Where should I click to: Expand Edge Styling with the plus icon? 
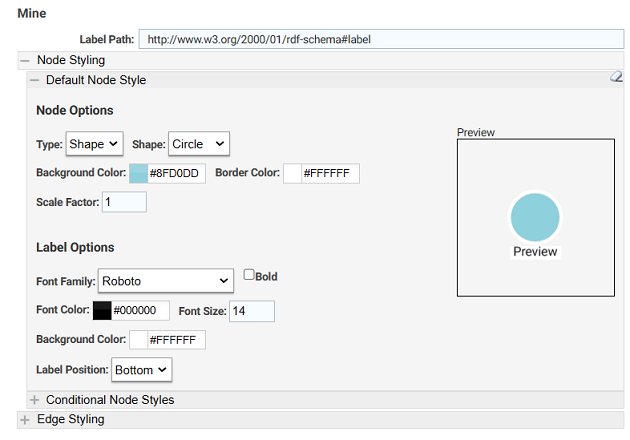(x=25, y=420)
